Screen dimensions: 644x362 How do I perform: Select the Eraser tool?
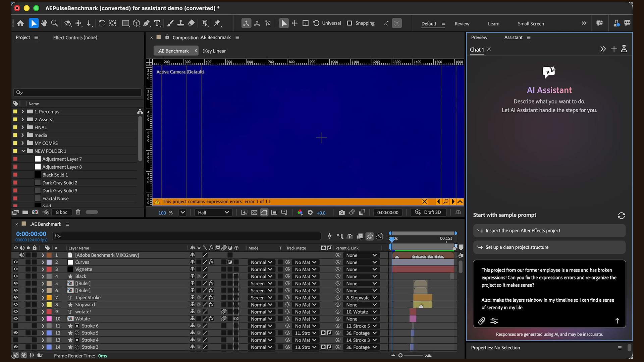click(x=191, y=23)
